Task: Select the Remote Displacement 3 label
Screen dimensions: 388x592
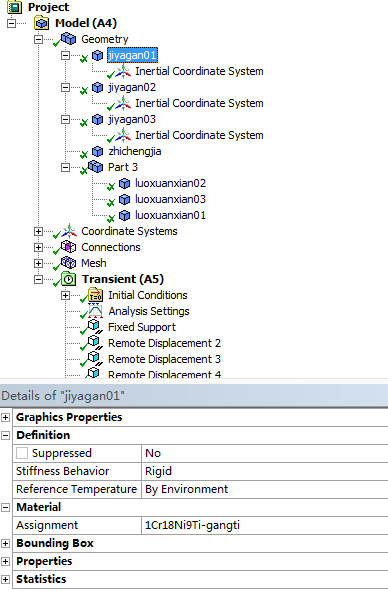Action: 164,359
